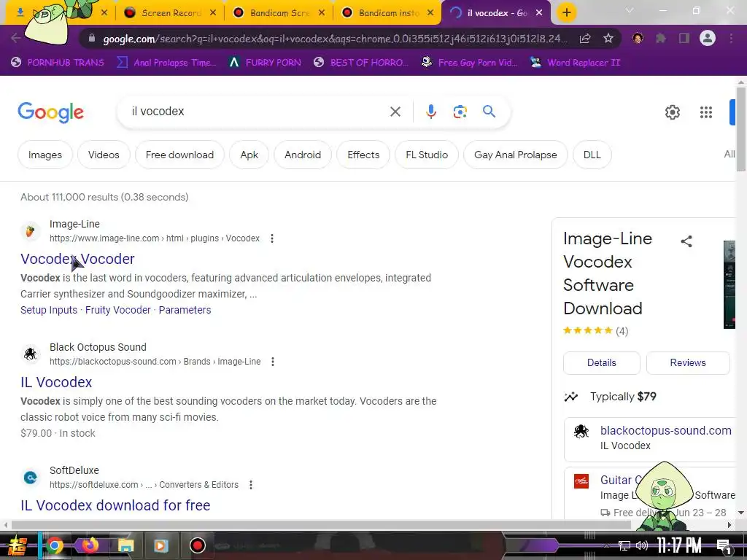Click the horizontal page scrollbar
Image resolution: width=747 pixels, height=560 pixels.
[x=321, y=525]
